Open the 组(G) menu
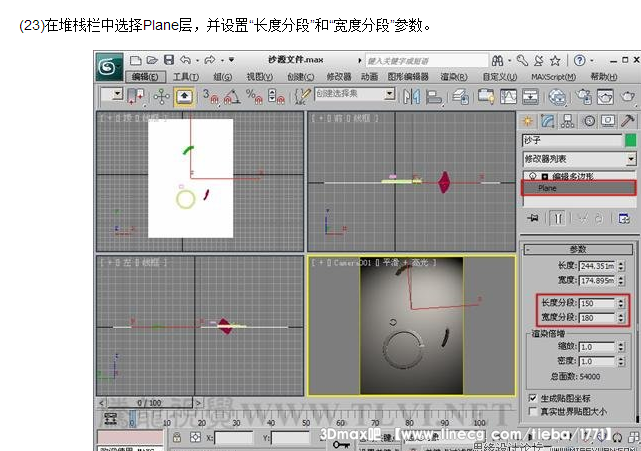This screenshot has height=451, width=641. coord(222,77)
